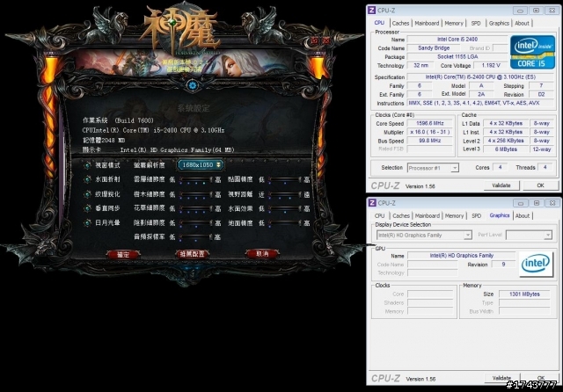Select Caches tab in top CPU-Z window
The height and width of the screenshot is (392, 563).
[x=400, y=24]
